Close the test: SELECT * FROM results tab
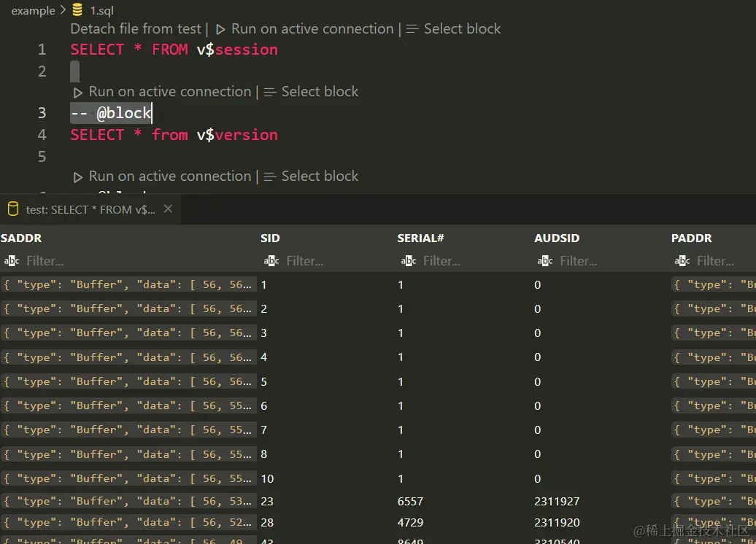 168,209
